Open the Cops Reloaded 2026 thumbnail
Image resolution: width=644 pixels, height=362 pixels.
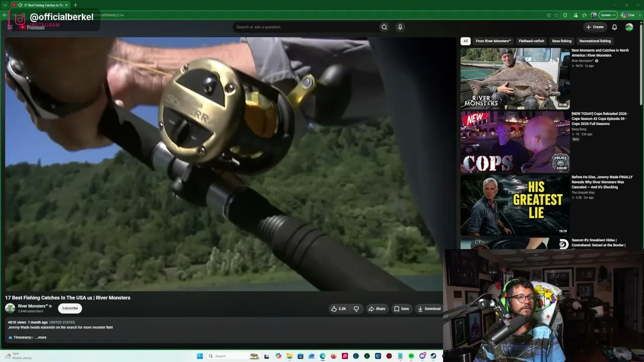click(515, 142)
